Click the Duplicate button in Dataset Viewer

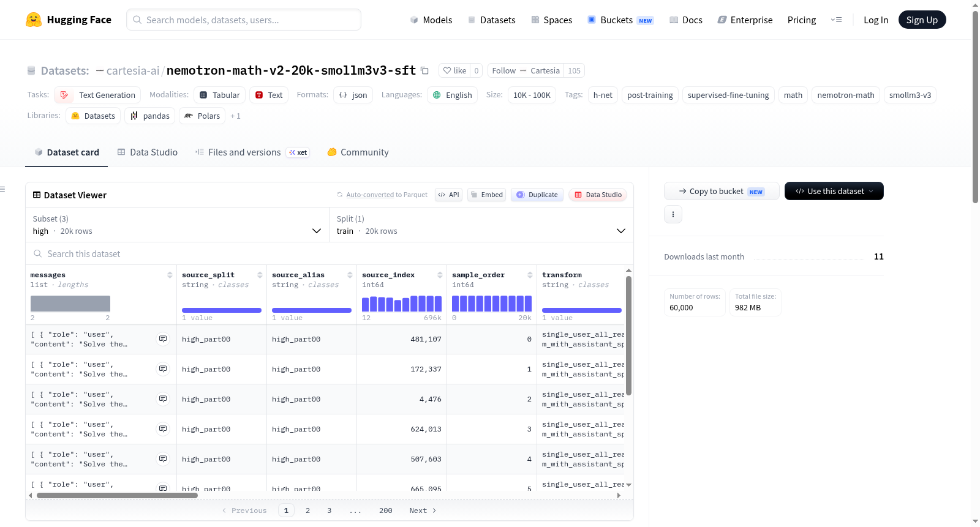point(537,195)
